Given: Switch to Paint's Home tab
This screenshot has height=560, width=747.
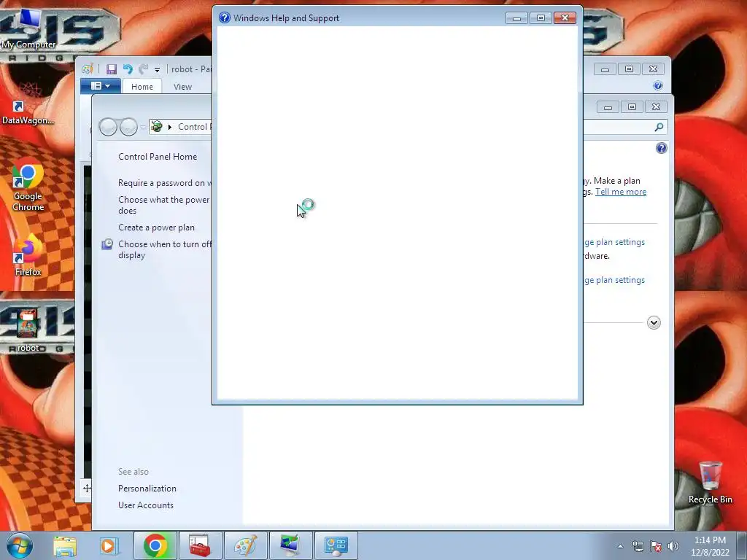Looking at the screenshot, I should [142, 87].
